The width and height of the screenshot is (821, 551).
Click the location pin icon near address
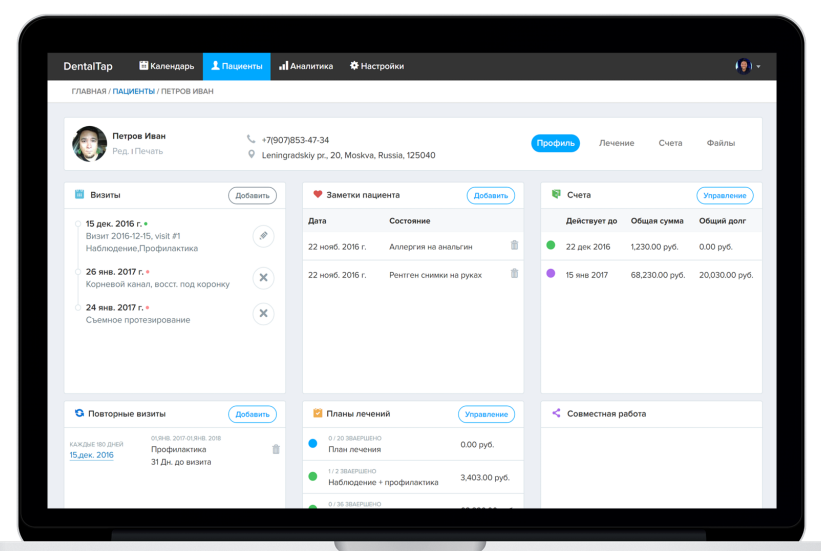click(x=251, y=155)
